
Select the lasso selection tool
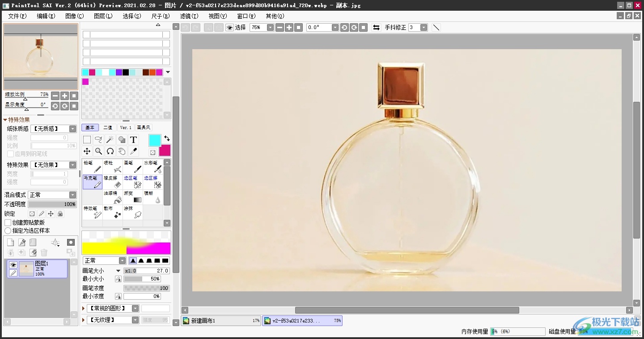pyautogui.click(x=98, y=140)
